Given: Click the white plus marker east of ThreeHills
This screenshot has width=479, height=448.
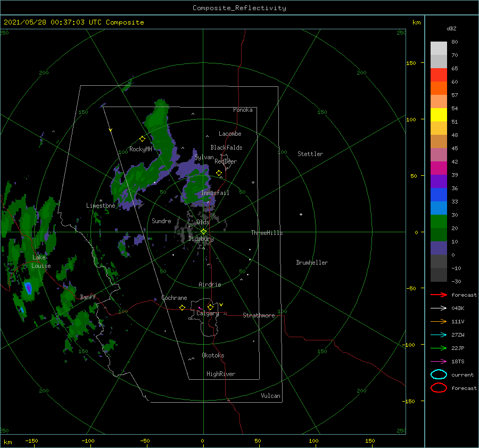Looking at the screenshot, I should [301, 214].
